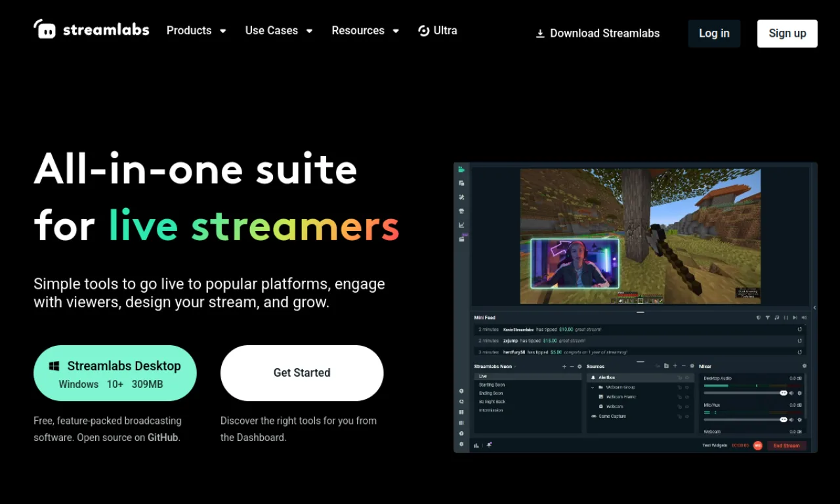840x504 pixels.
Task: Replay the KevinStreamlabs tip alert
Action: 799,329
